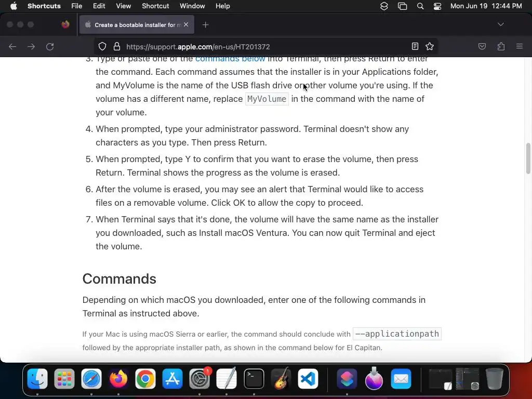
Task: Open Trash from the dock
Action: click(x=495, y=378)
